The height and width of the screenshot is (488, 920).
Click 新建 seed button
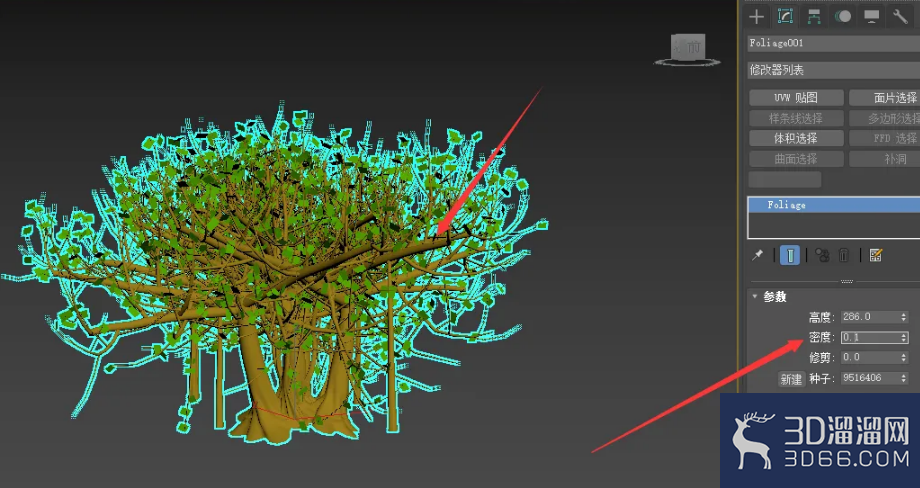pos(791,379)
